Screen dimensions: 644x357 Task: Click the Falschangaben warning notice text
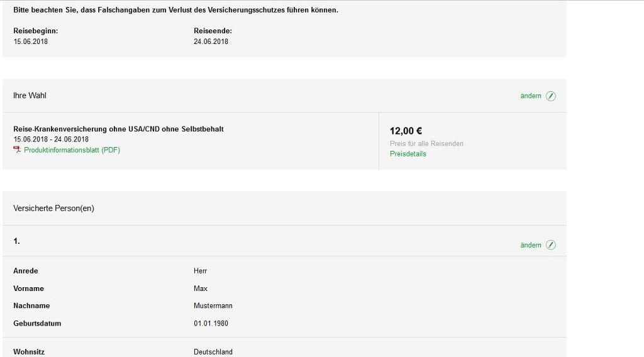click(x=176, y=10)
